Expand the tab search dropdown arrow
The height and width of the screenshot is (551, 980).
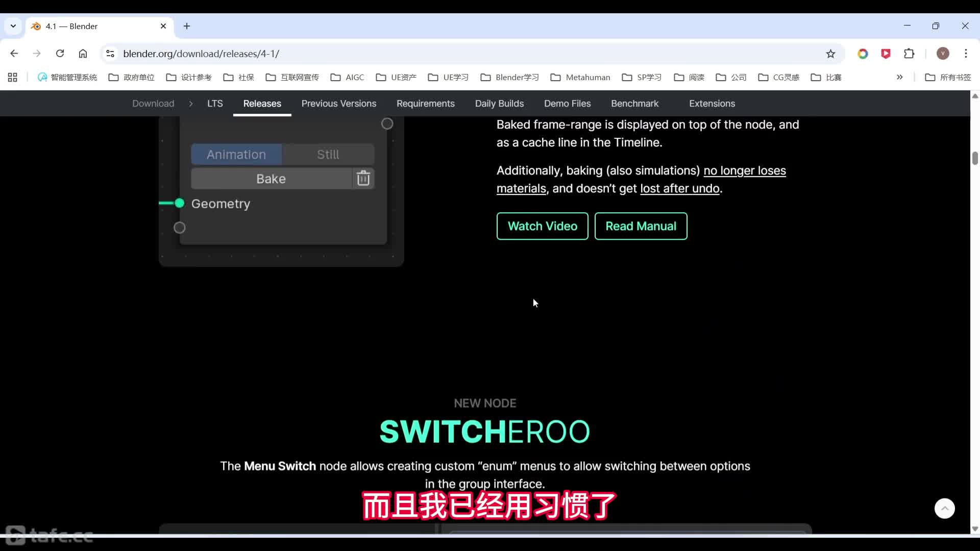13,26
